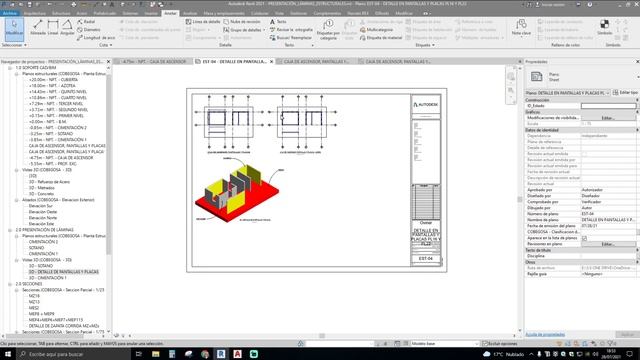Image resolution: width=640 pixels, height=360 pixels.
Task: Collapse 'Alzados (COBEGOSA - Elevacion Exterior)' node
Action: (17, 200)
